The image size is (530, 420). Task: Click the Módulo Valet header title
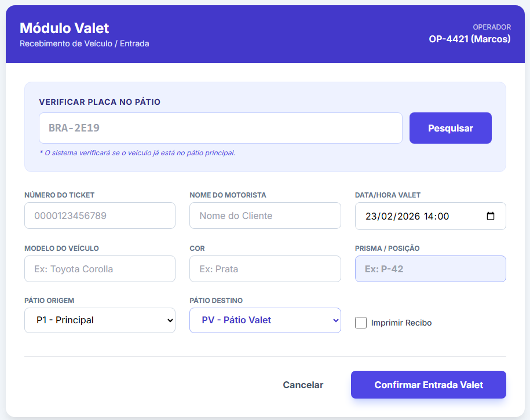coord(64,28)
